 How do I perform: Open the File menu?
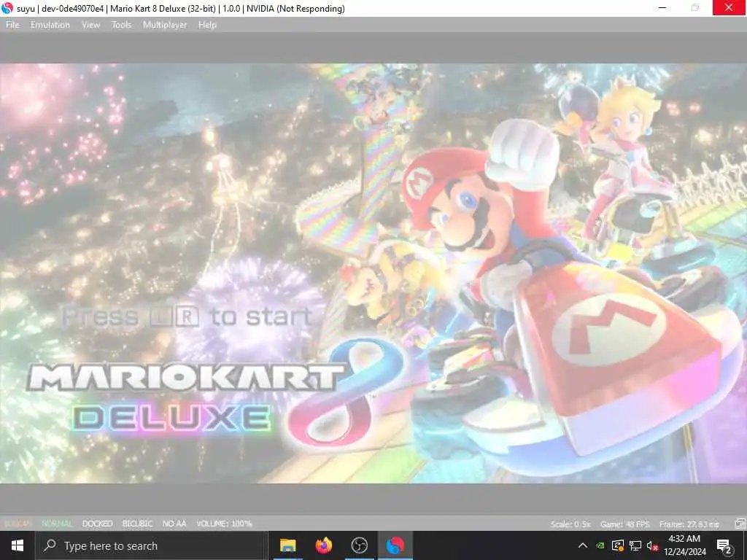pyautogui.click(x=12, y=25)
